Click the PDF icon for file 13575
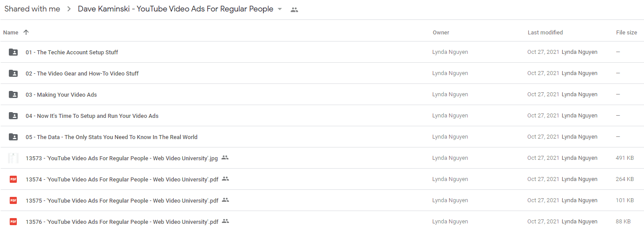Viewport: 644px width, 230px height. pyautogui.click(x=13, y=200)
